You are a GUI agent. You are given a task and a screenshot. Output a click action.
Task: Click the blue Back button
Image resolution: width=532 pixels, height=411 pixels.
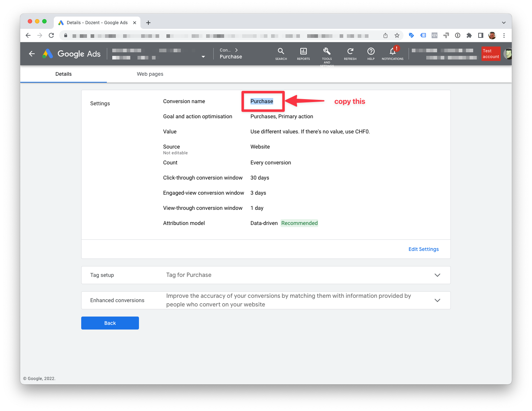pos(110,323)
